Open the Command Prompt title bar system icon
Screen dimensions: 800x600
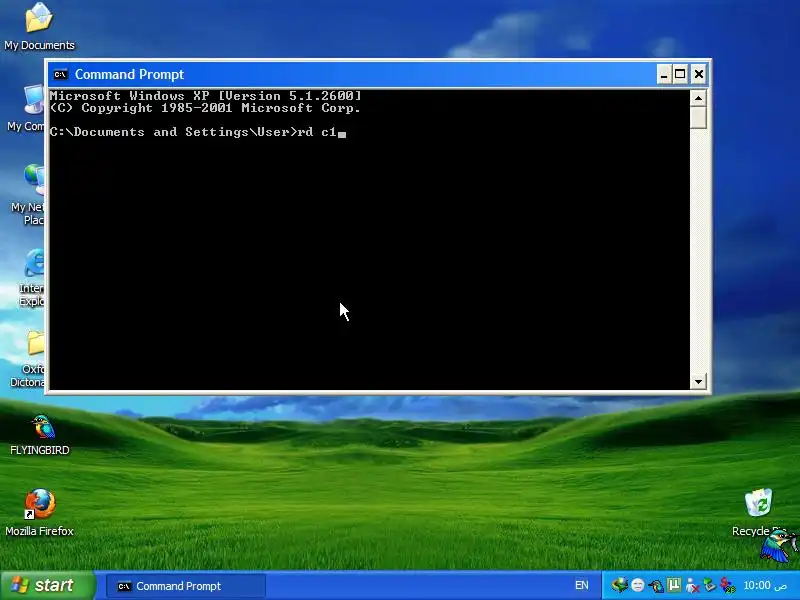tap(60, 74)
